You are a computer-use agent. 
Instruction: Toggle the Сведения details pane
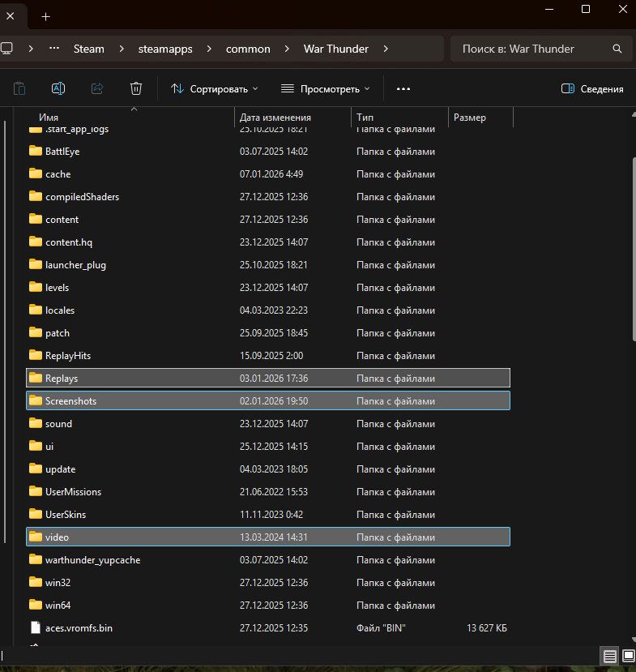[592, 88]
